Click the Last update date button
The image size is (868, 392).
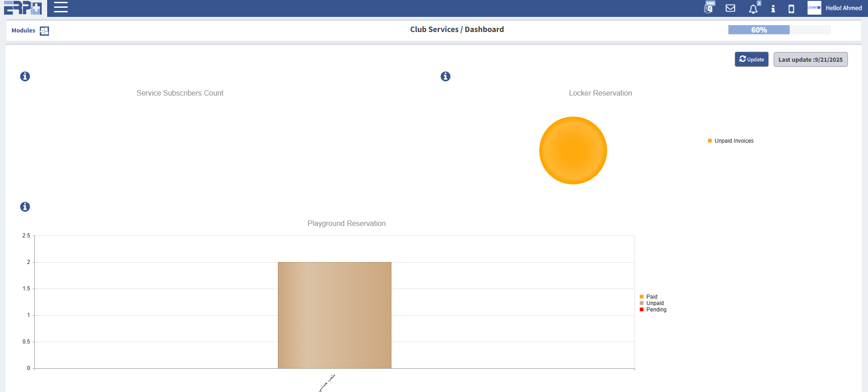pyautogui.click(x=810, y=59)
